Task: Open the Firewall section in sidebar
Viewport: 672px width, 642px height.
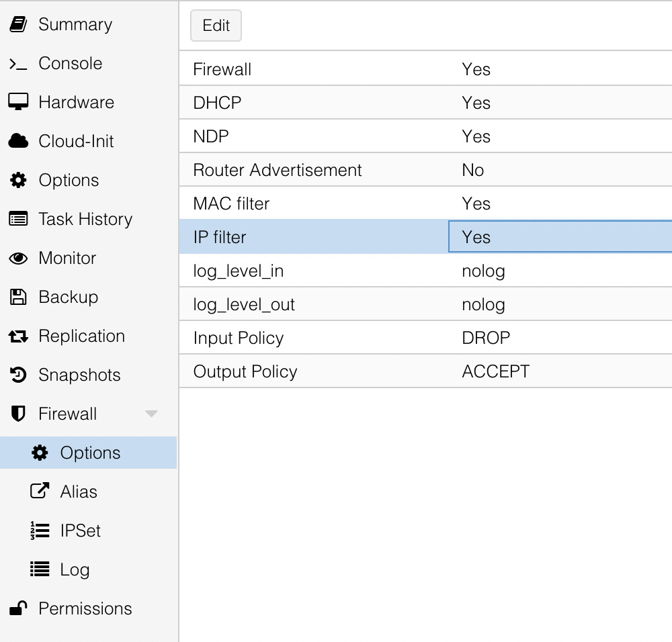Action: tap(67, 414)
